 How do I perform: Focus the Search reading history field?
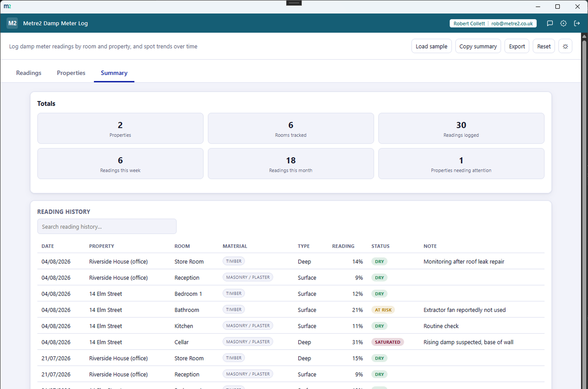(107, 226)
